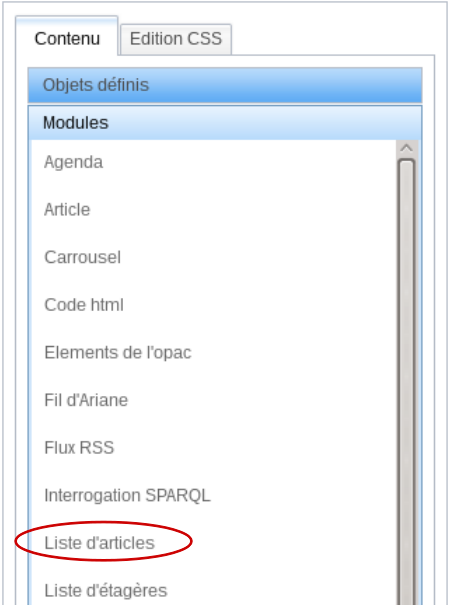Select the Code html module
The image size is (450, 605).
tap(84, 305)
